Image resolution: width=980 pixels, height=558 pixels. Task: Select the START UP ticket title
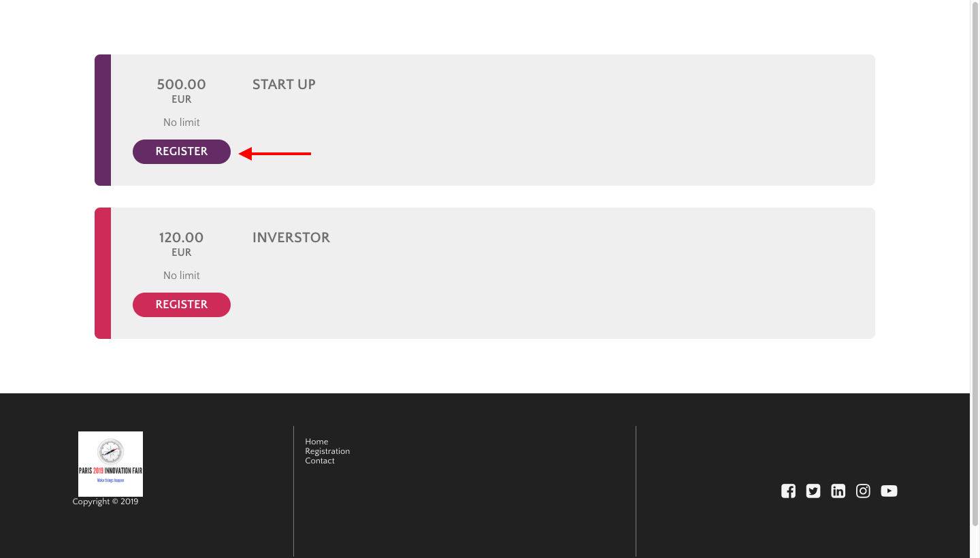pyautogui.click(x=284, y=84)
